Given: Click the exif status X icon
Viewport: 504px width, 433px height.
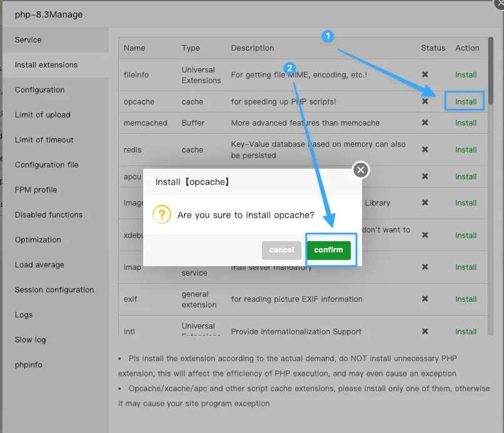Looking at the screenshot, I should (425, 299).
